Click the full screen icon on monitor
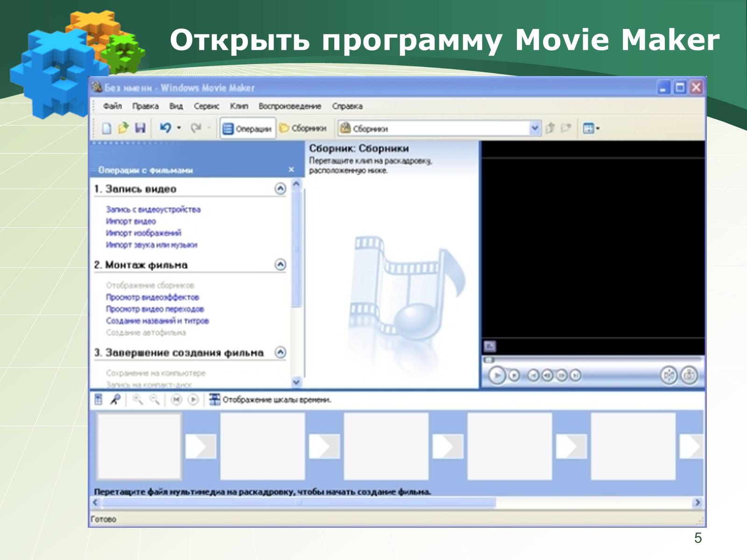 pyautogui.click(x=490, y=346)
